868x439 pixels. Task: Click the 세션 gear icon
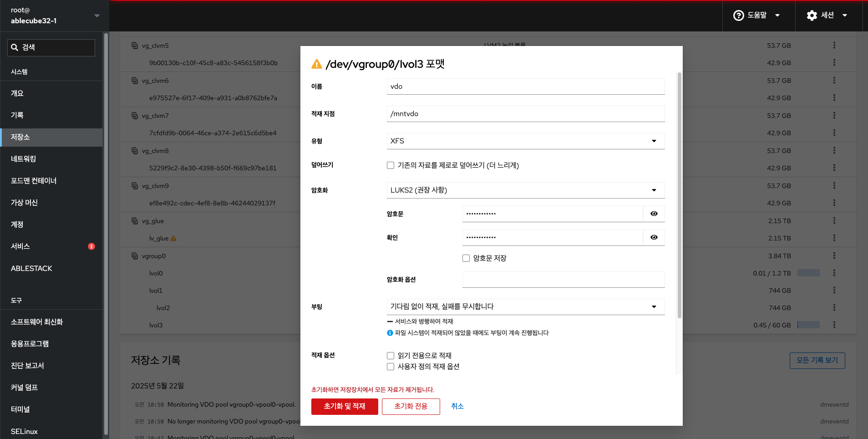click(812, 15)
